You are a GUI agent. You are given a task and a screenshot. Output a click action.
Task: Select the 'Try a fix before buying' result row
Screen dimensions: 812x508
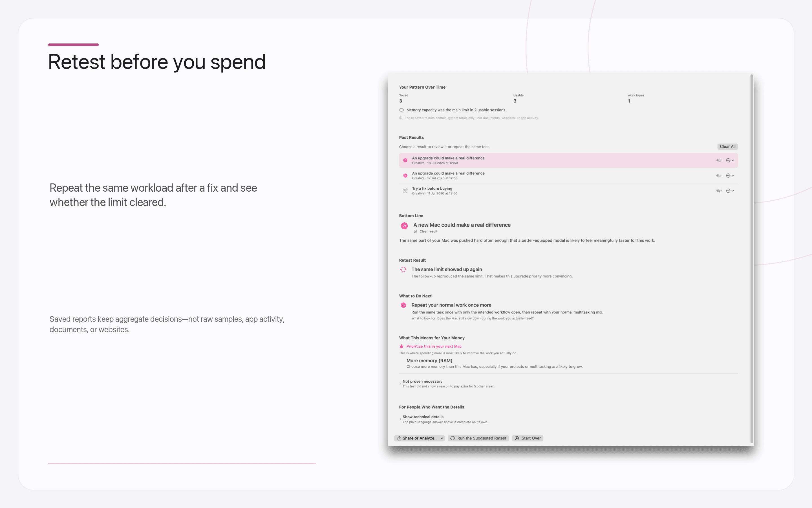tap(568, 190)
